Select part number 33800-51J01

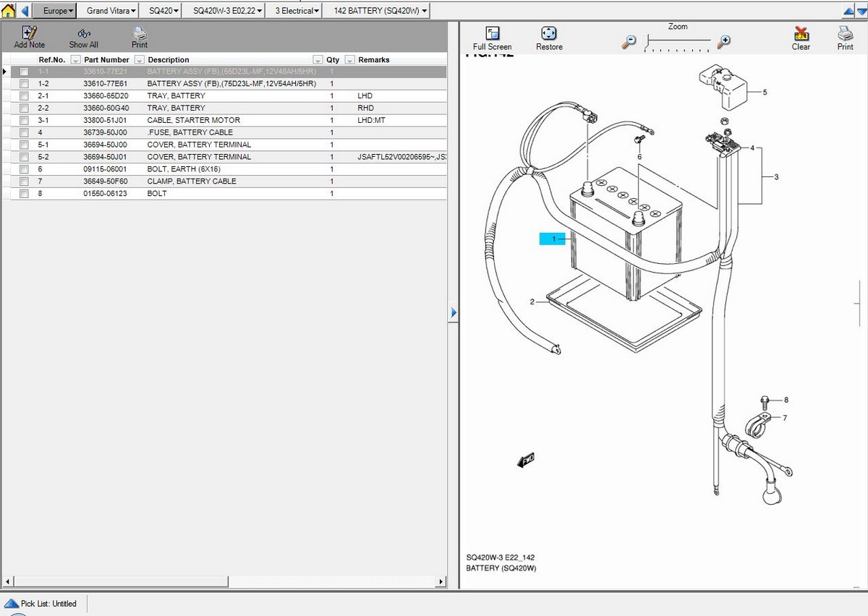click(105, 121)
